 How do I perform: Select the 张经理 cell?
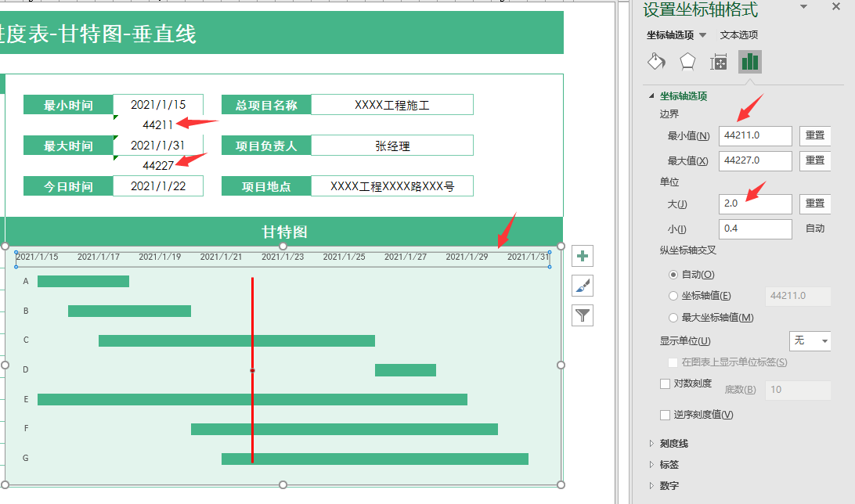[392, 146]
